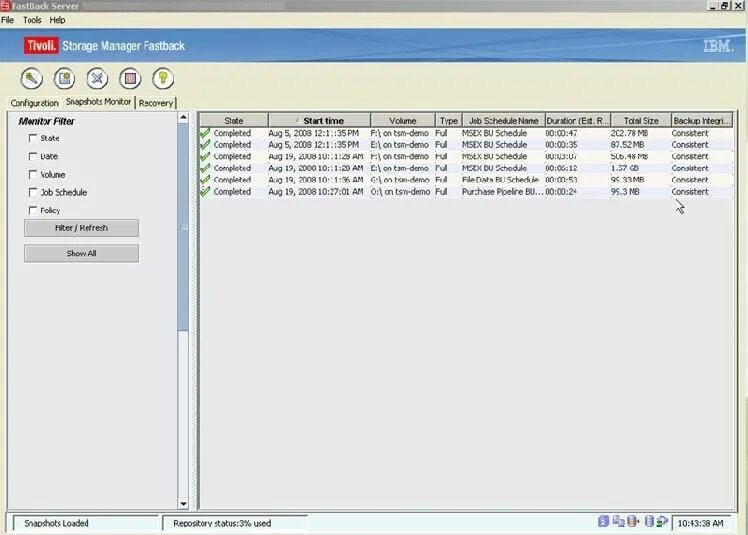748x535 pixels.
Task: Enable the Policy filter checkbox
Action: click(x=33, y=210)
